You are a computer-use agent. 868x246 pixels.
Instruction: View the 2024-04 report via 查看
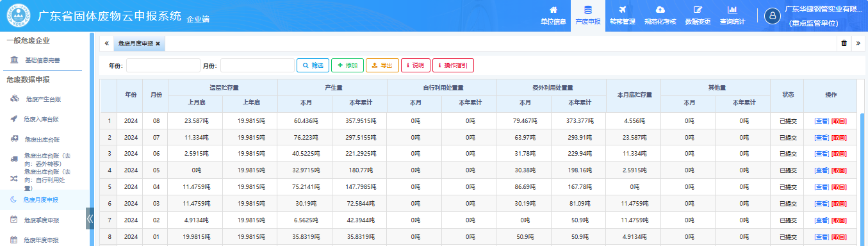[821, 187]
